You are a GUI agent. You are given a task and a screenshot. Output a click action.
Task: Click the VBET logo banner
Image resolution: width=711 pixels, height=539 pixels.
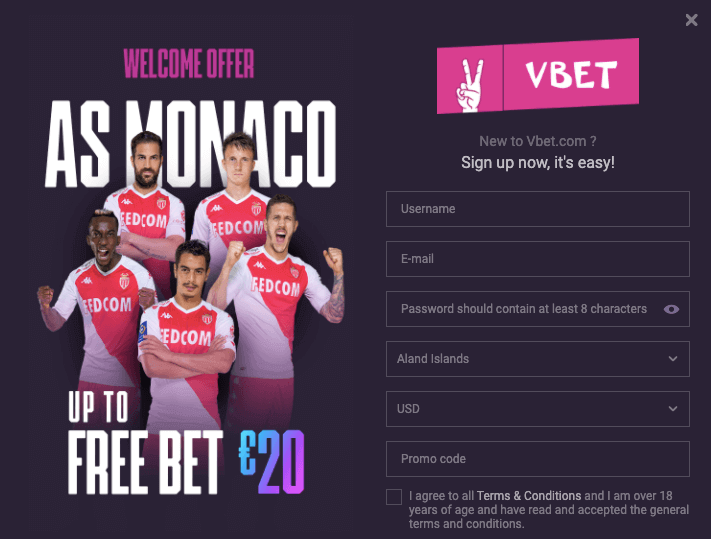pyautogui.click(x=538, y=76)
